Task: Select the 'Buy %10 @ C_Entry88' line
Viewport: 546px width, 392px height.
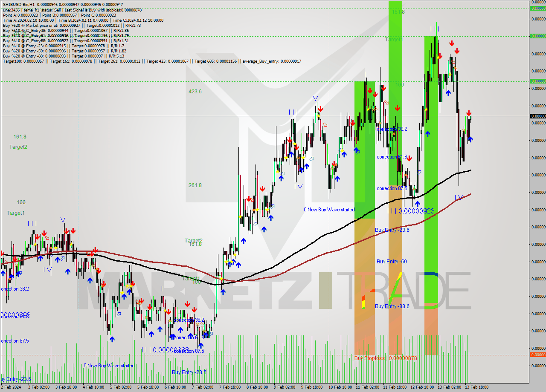Action: [65, 40]
